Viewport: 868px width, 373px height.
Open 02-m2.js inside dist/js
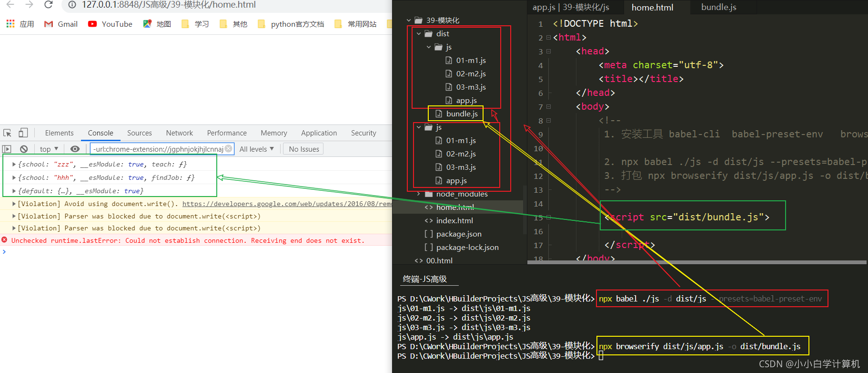465,73
